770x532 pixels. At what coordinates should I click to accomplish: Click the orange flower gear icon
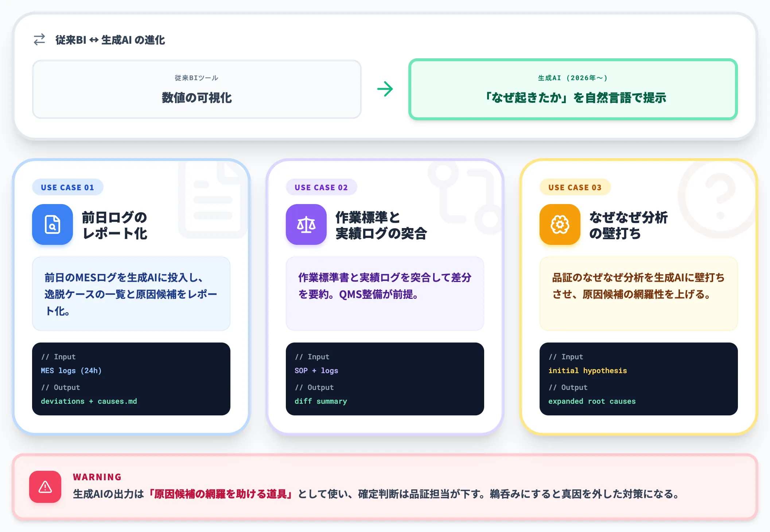[560, 224]
